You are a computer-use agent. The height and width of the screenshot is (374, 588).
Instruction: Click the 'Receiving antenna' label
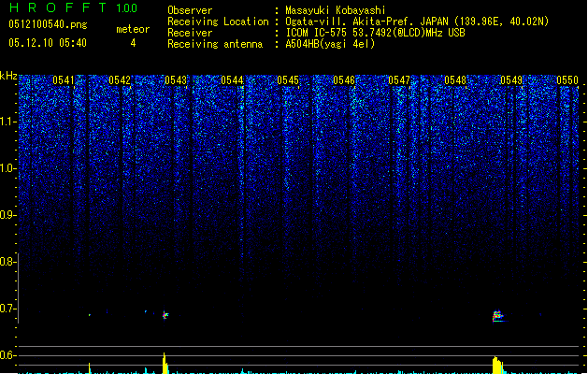[x=215, y=44]
